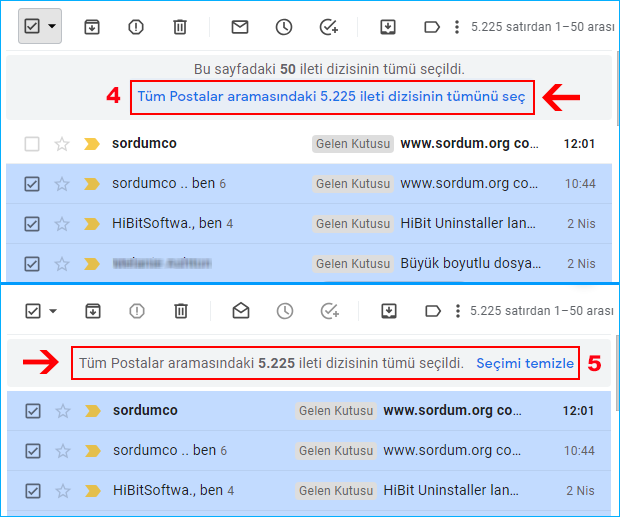Click the scrollbar of the lower mail list
The width and height of the screenshot is (620, 517).
[x=617, y=374]
